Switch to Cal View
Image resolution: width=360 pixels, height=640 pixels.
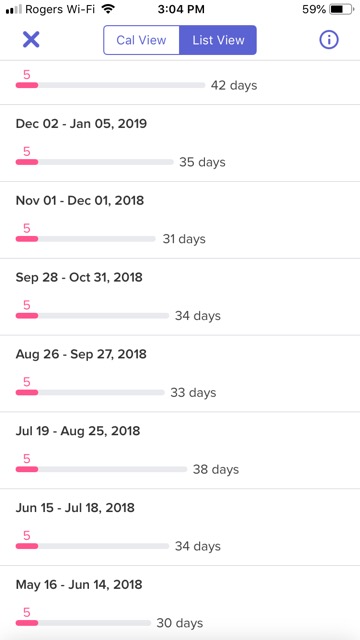click(141, 40)
